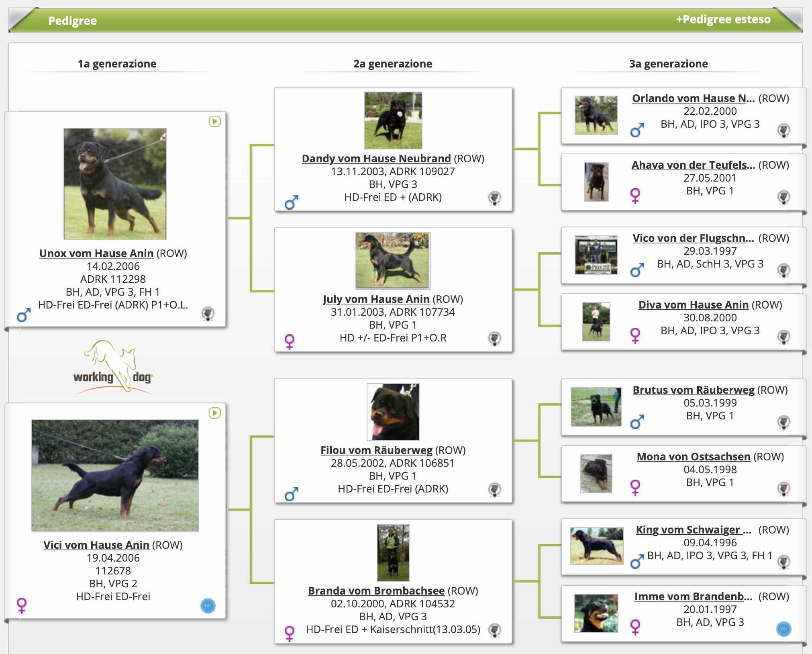Viewport: 812px width, 654px height.
Task: Click the 3a generazione column heading
Action: 668,64
